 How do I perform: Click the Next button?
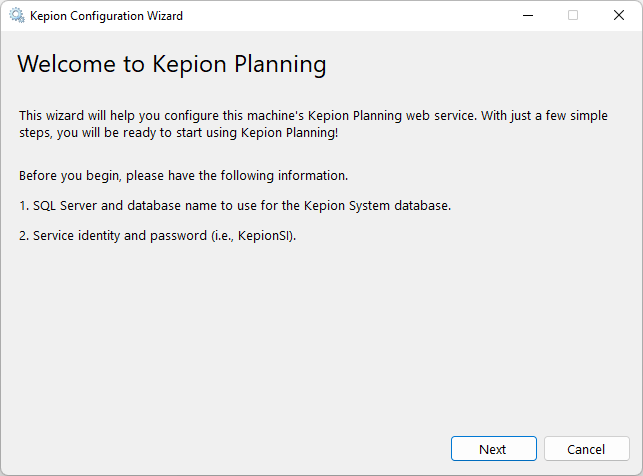[494, 449]
